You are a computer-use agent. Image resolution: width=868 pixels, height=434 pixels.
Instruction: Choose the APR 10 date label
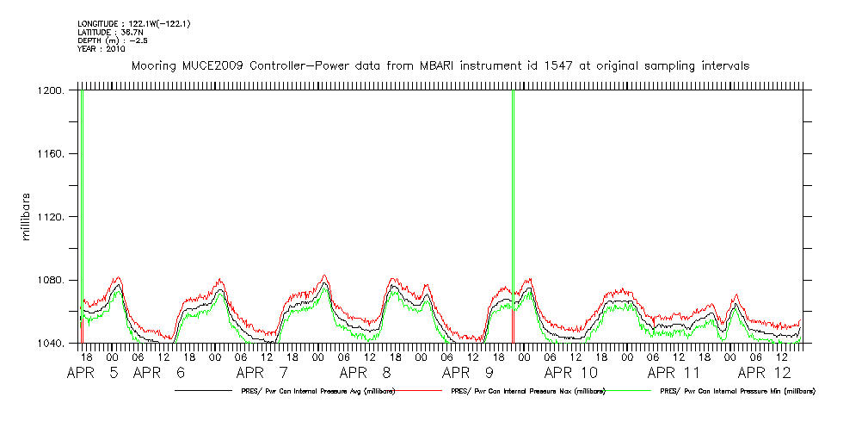570,373
